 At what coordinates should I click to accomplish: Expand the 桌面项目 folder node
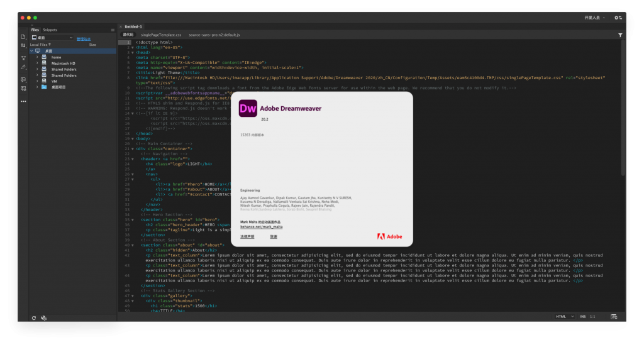(37, 87)
